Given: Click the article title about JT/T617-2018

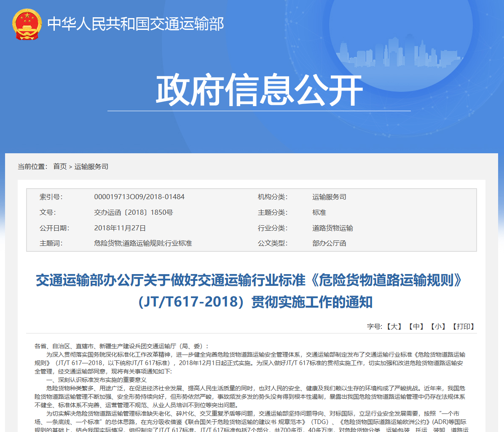Looking at the screenshot, I should click(249, 291).
